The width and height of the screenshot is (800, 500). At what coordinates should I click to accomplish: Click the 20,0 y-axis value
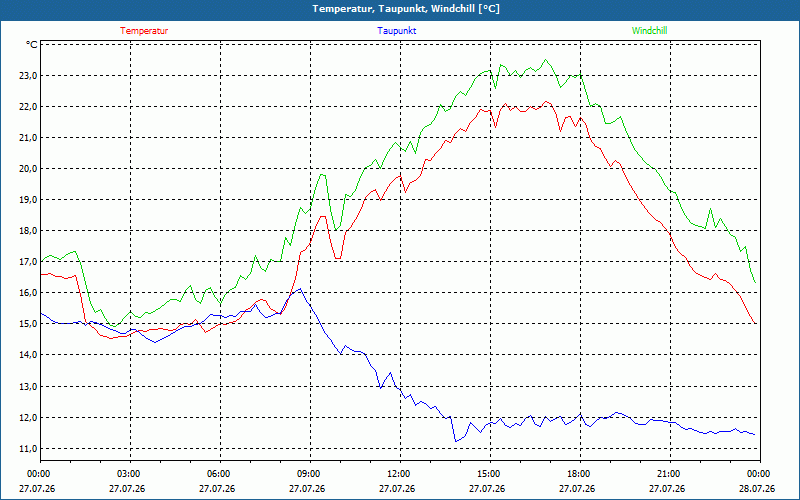pos(28,169)
